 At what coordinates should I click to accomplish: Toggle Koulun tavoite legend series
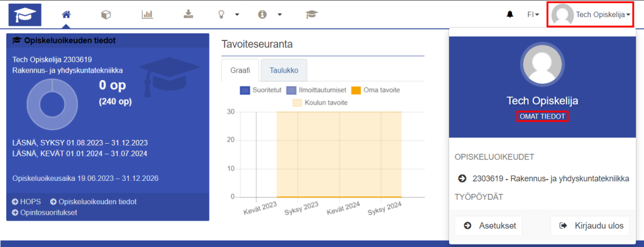point(320,103)
